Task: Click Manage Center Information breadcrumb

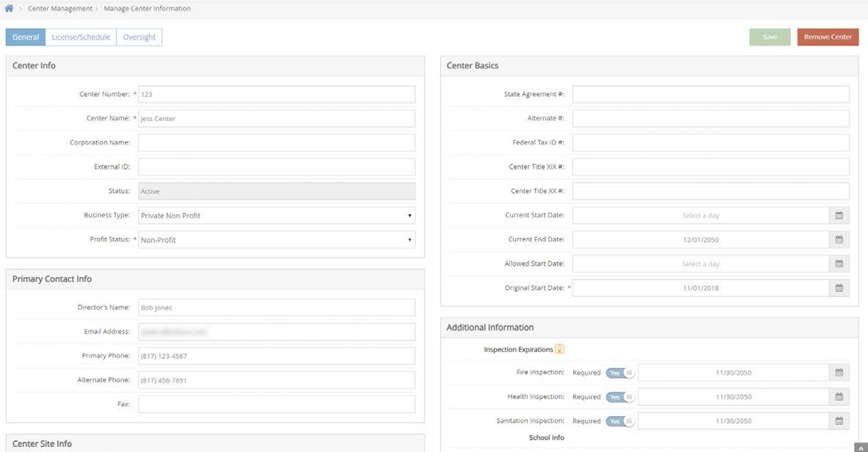Action: [147, 8]
